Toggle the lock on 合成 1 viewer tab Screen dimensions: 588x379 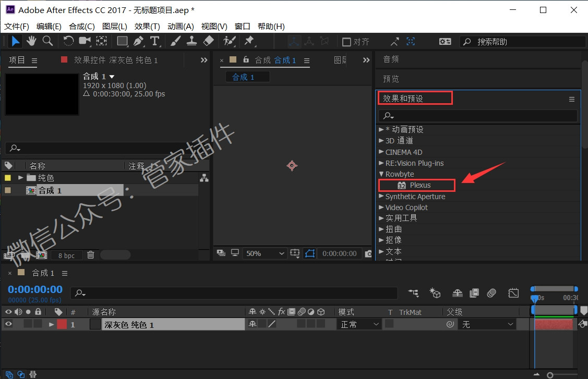[246, 59]
